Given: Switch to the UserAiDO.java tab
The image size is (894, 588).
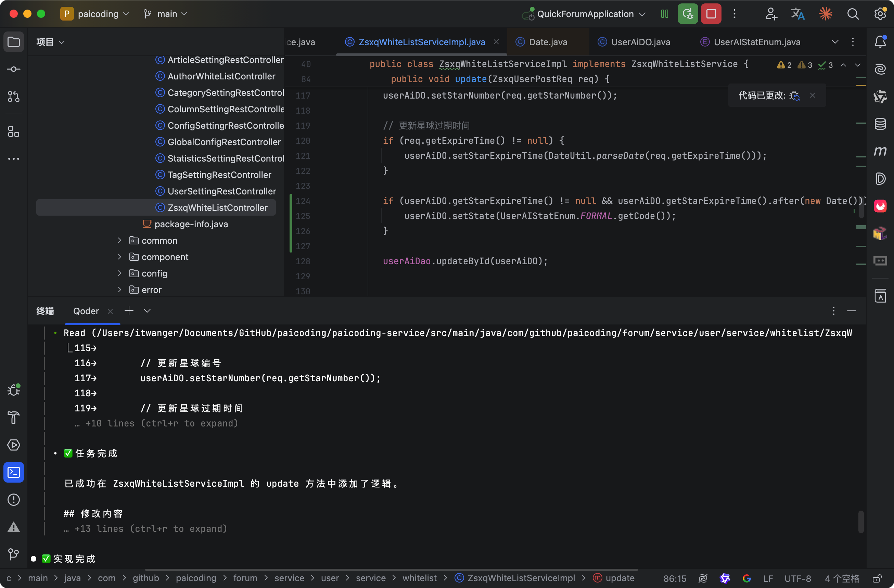Looking at the screenshot, I should click(640, 42).
